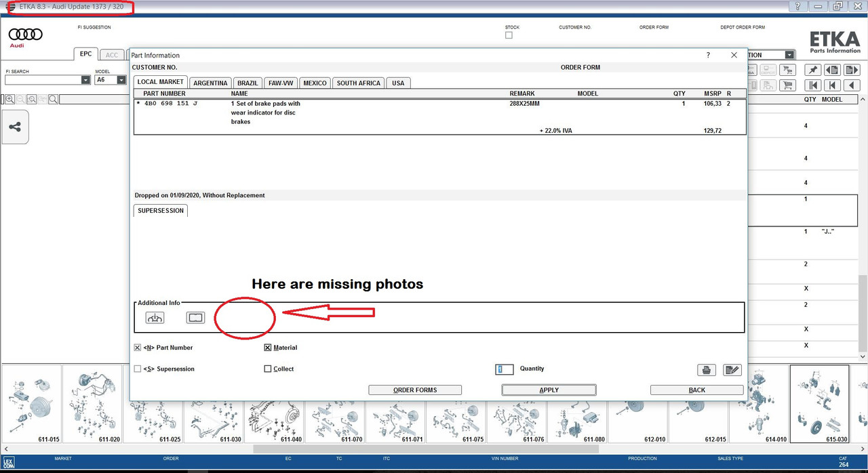Image resolution: width=868 pixels, height=473 pixels.
Task: Click the double shopping cart icon
Action: [x=787, y=70]
